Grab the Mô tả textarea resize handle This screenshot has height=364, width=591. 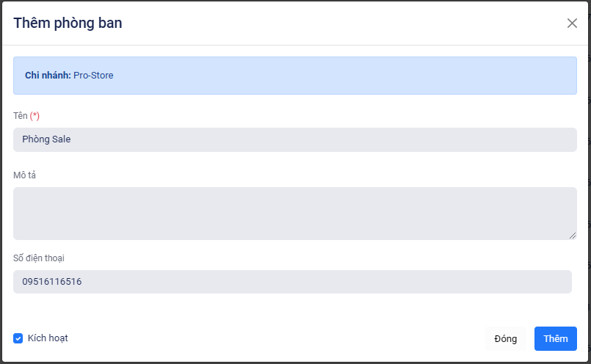[573, 236]
